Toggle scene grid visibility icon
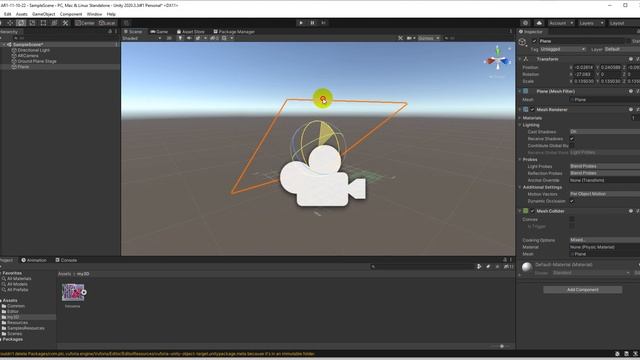 [x=224, y=38]
